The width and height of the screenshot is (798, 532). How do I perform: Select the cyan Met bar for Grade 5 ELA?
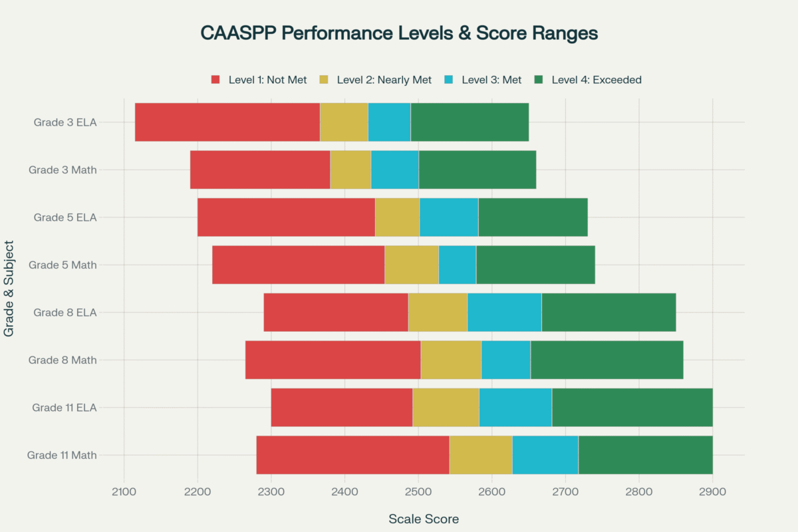click(x=449, y=217)
